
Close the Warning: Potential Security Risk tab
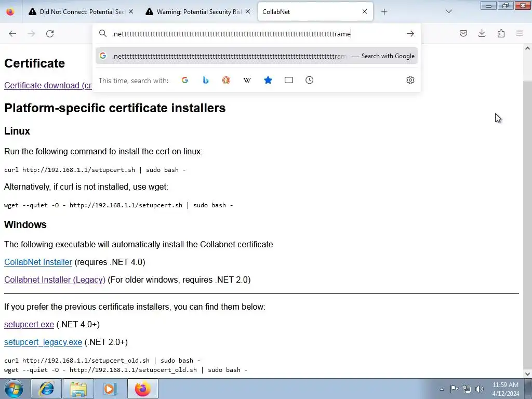click(248, 11)
